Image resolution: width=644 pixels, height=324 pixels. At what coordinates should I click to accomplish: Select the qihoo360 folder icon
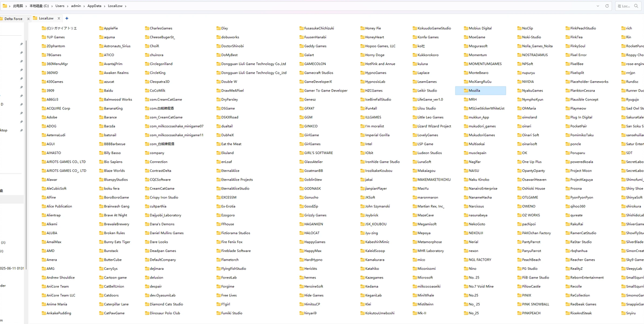pos(567,207)
